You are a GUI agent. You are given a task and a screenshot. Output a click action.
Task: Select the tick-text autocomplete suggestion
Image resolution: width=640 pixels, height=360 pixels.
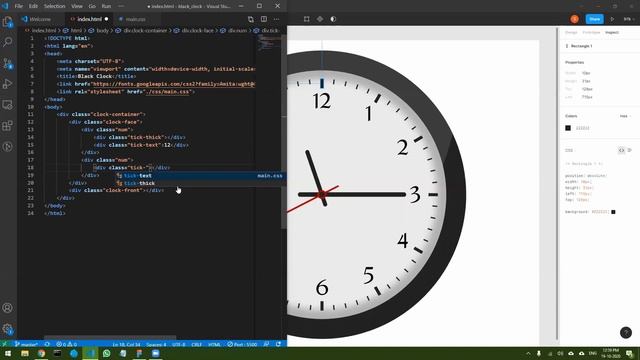coord(199,176)
